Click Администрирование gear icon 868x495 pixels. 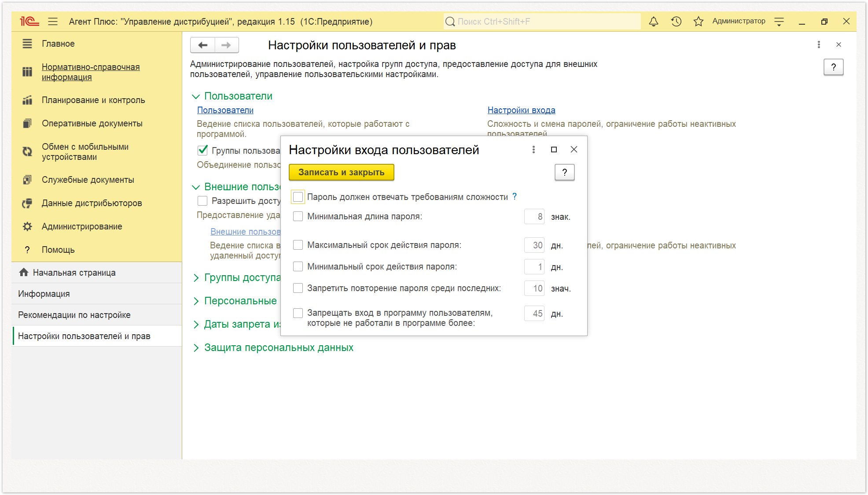(x=27, y=226)
